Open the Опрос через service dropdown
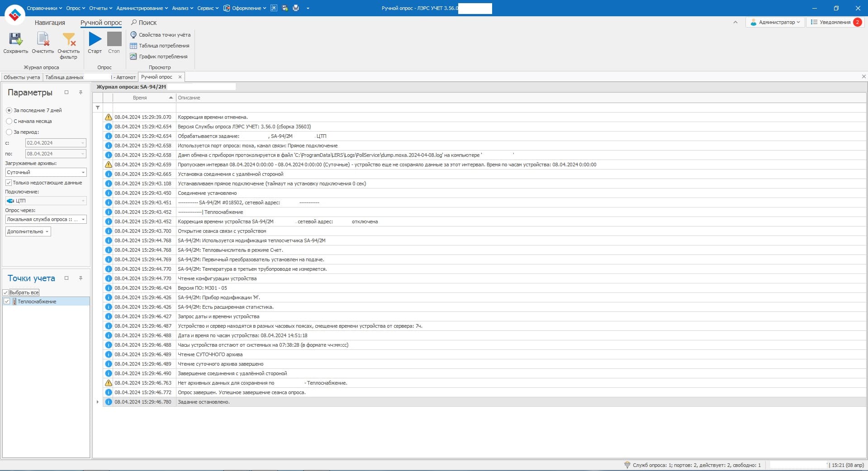This screenshot has height=471, width=868. point(83,219)
